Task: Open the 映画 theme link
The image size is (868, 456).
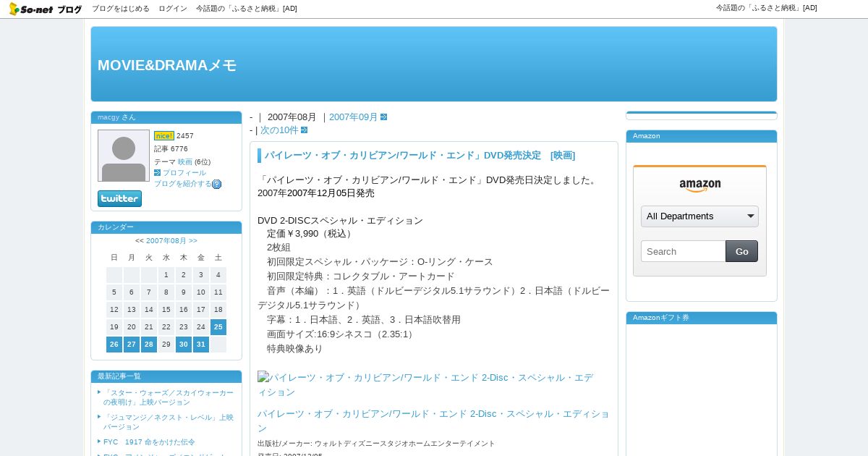Action: [x=185, y=162]
